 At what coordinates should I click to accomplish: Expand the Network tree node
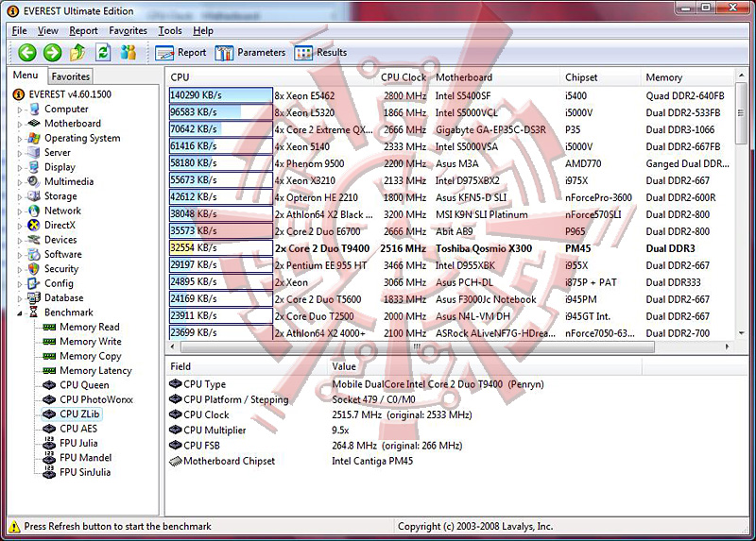click(19, 211)
